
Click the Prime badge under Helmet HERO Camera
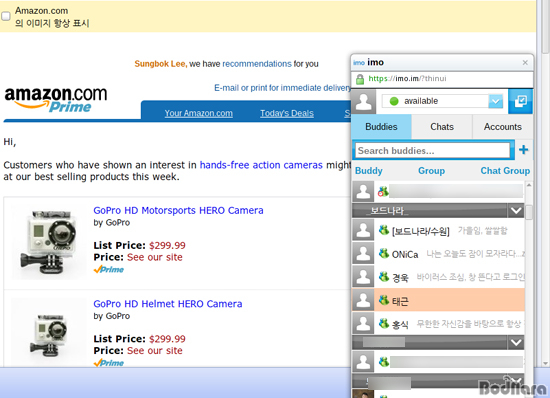(x=109, y=363)
